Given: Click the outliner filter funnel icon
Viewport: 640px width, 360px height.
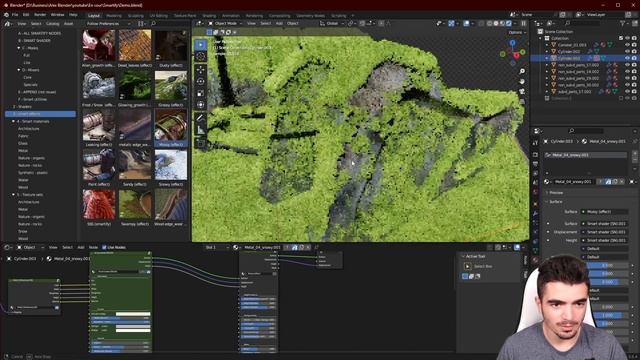Looking at the screenshot, I should pyautogui.click(x=622, y=24).
